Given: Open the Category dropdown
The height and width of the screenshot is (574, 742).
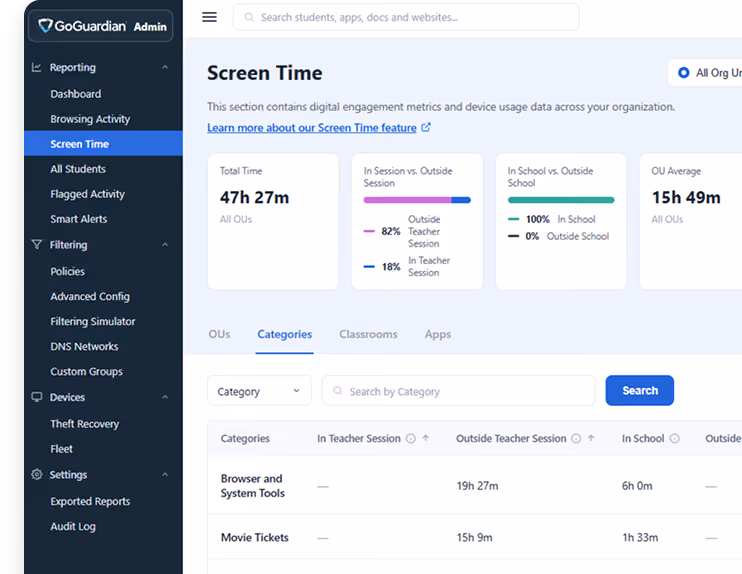Looking at the screenshot, I should (259, 391).
